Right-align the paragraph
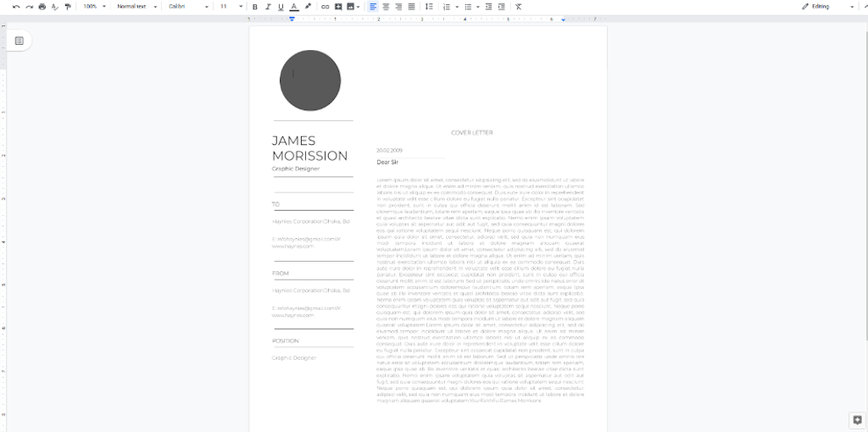Screen dimensions: 868x432 tap(398, 7)
